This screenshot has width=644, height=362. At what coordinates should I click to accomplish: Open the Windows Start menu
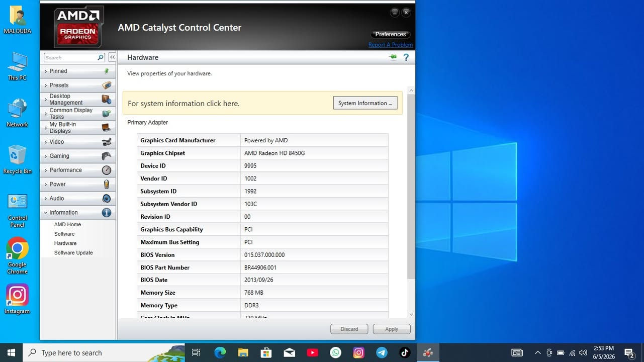[11, 352]
